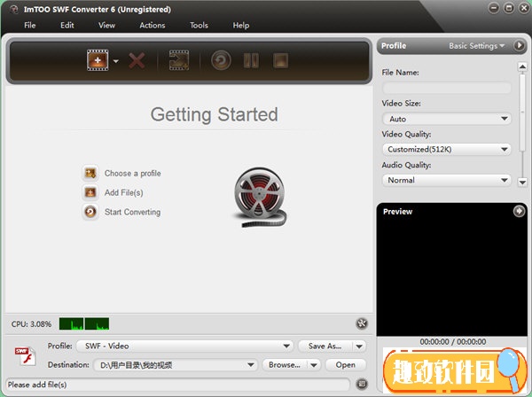Image resolution: width=532 pixels, height=397 pixels.
Task: Open settings via wrench icon beside CPU
Action: coord(362,324)
